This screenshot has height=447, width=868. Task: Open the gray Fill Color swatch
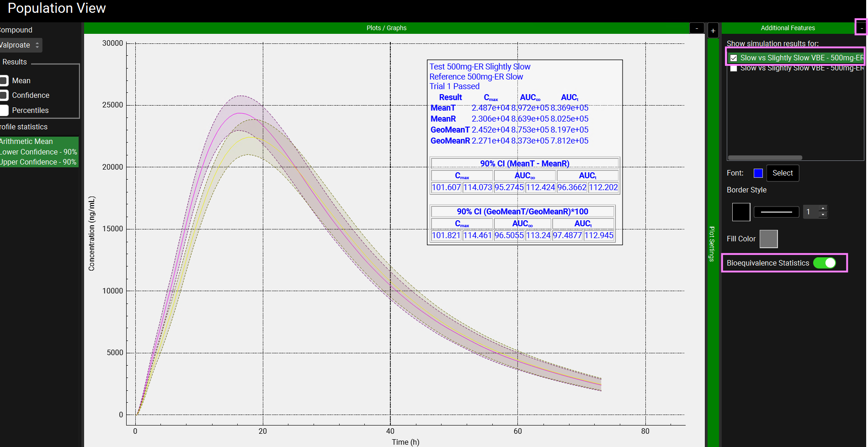(768, 239)
